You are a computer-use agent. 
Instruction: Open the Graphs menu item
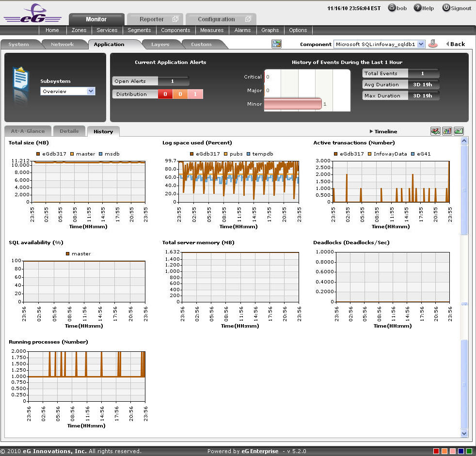tap(270, 30)
